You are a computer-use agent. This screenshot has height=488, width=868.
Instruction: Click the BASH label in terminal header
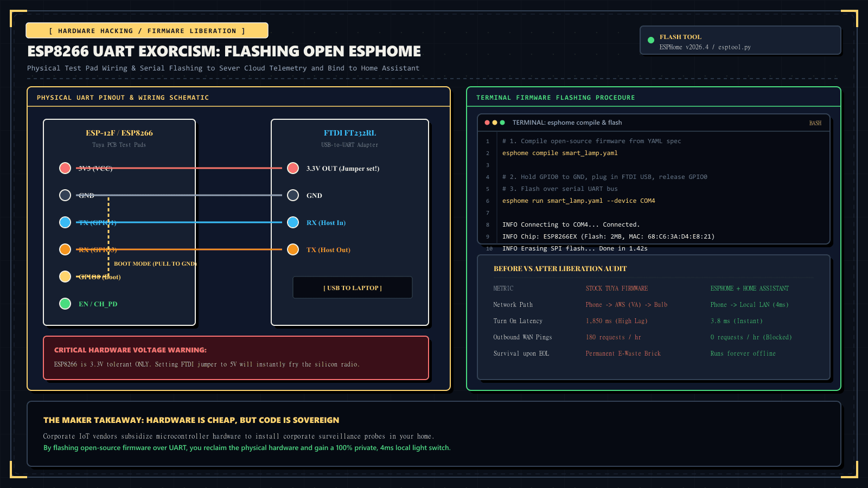pyautogui.click(x=815, y=123)
